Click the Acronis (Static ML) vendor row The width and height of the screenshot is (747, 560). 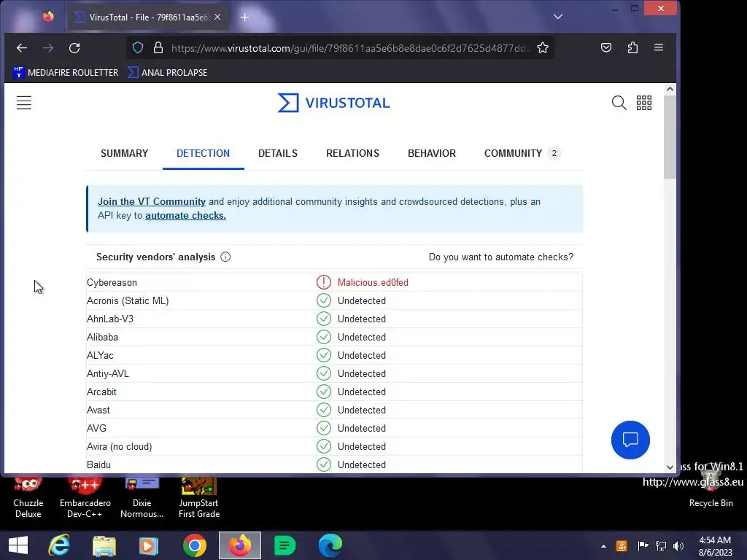tap(334, 300)
